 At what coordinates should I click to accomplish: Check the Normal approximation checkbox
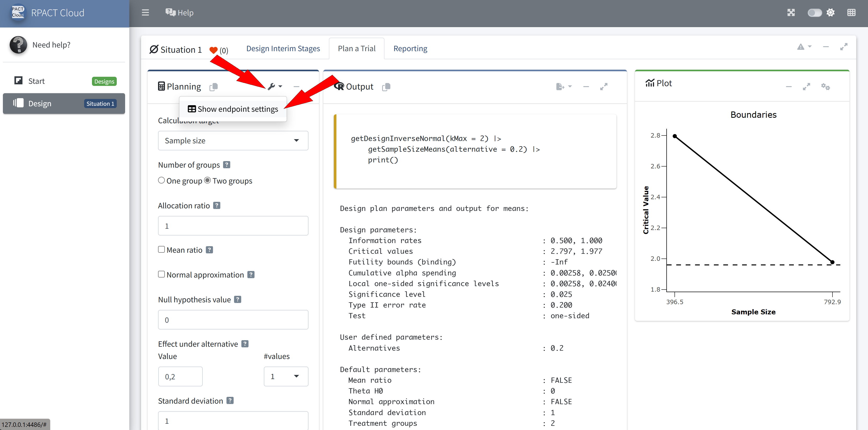click(161, 274)
